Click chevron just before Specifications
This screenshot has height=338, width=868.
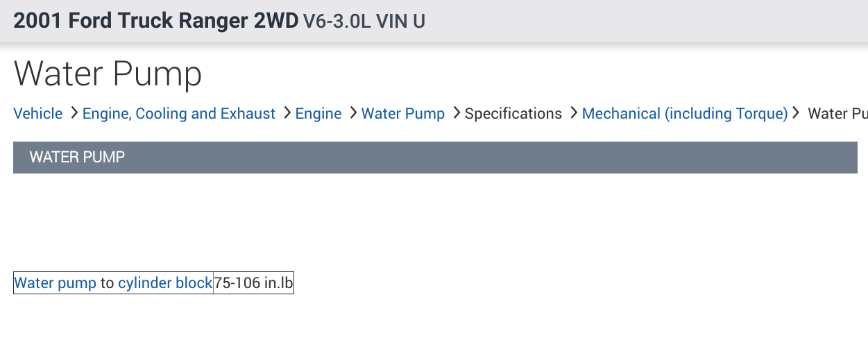457,113
